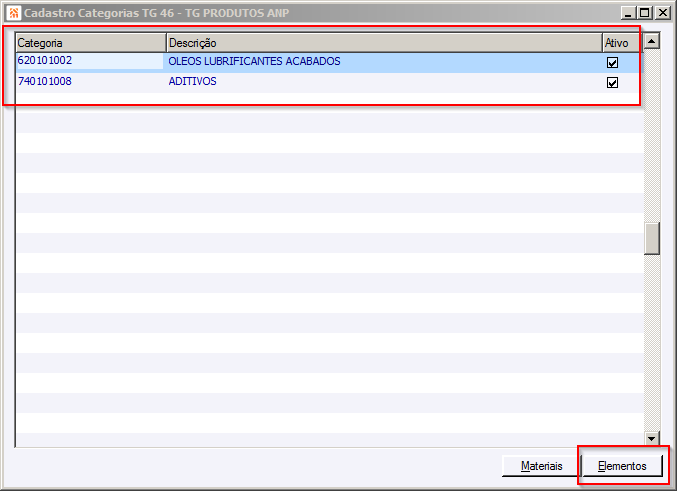677x491 pixels.
Task: Click the Descrição column header
Action: click(x=384, y=43)
